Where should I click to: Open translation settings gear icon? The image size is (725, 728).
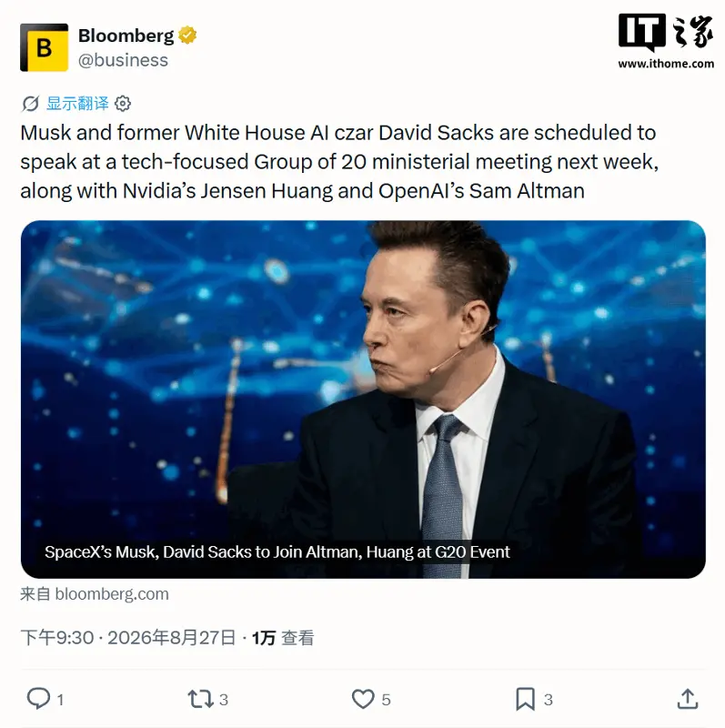pyautogui.click(x=123, y=104)
